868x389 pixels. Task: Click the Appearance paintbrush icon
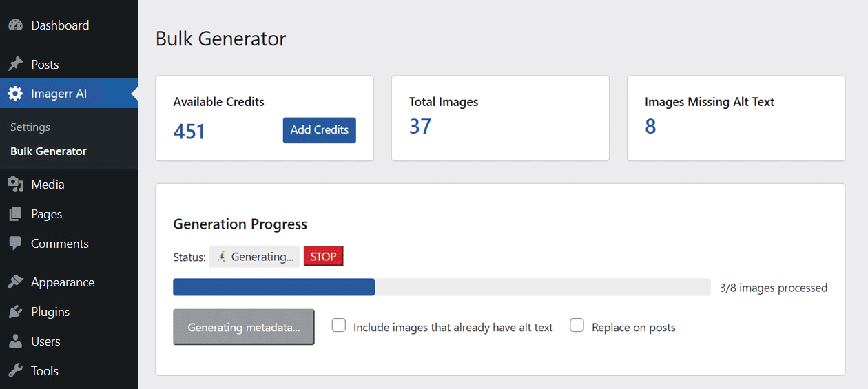coord(15,282)
